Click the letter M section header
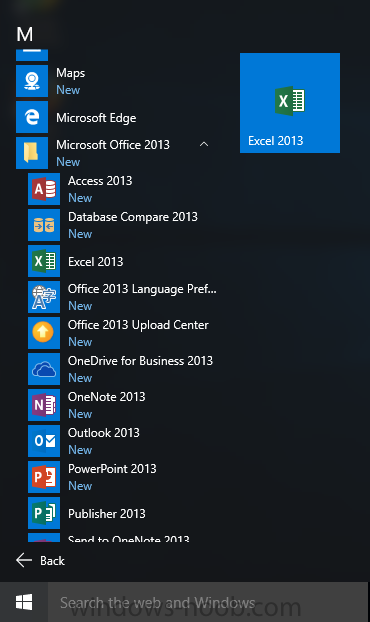The image size is (370, 622). 25,35
